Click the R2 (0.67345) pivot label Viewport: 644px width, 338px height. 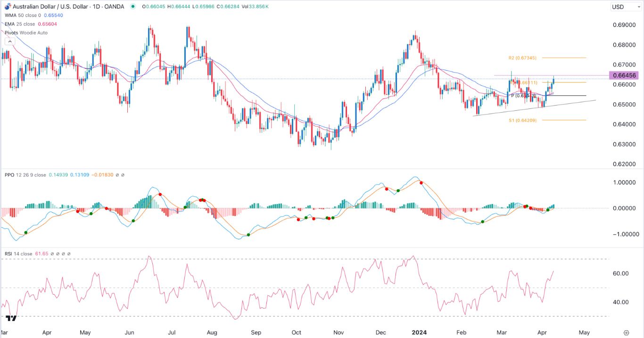(x=522, y=58)
